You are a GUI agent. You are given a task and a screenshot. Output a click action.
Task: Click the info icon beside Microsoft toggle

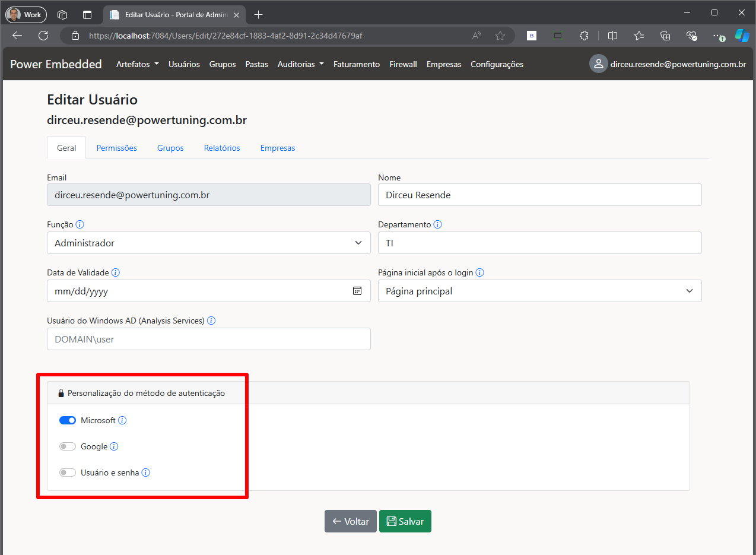point(122,420)
